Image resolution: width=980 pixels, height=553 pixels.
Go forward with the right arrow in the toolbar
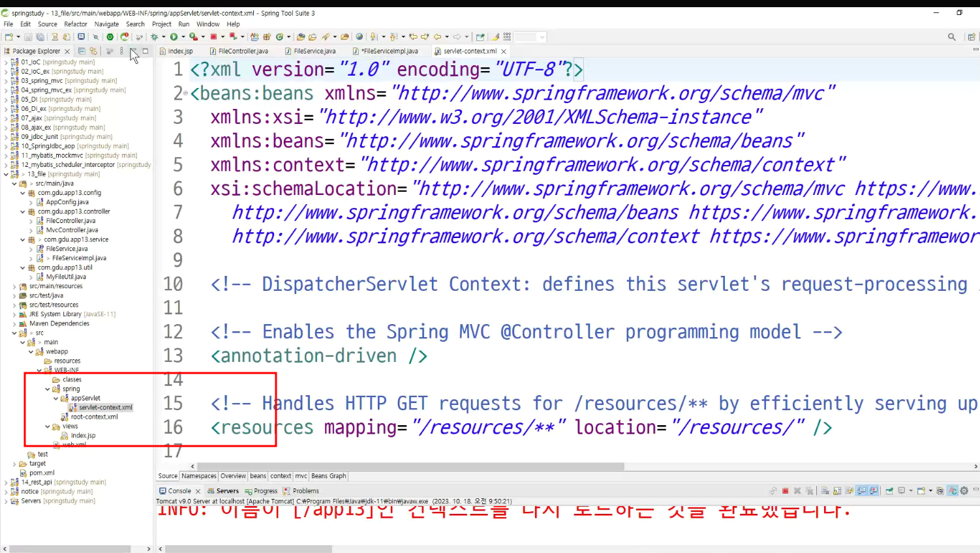[x=457, y=37]
